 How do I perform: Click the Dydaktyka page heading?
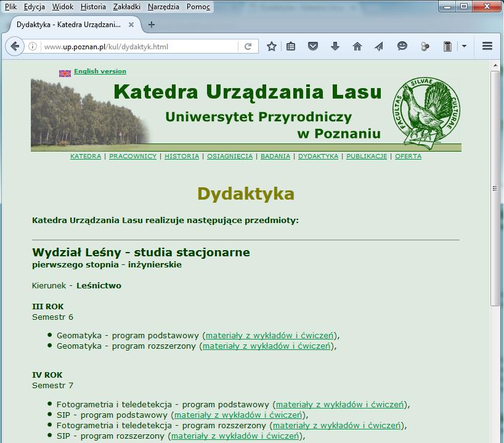[x=246, y=194]
